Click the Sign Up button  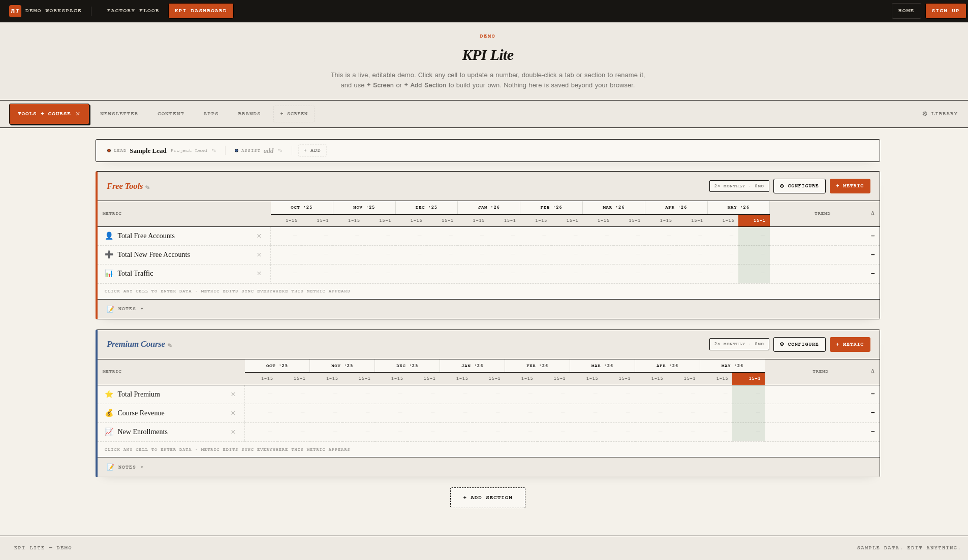945,11
